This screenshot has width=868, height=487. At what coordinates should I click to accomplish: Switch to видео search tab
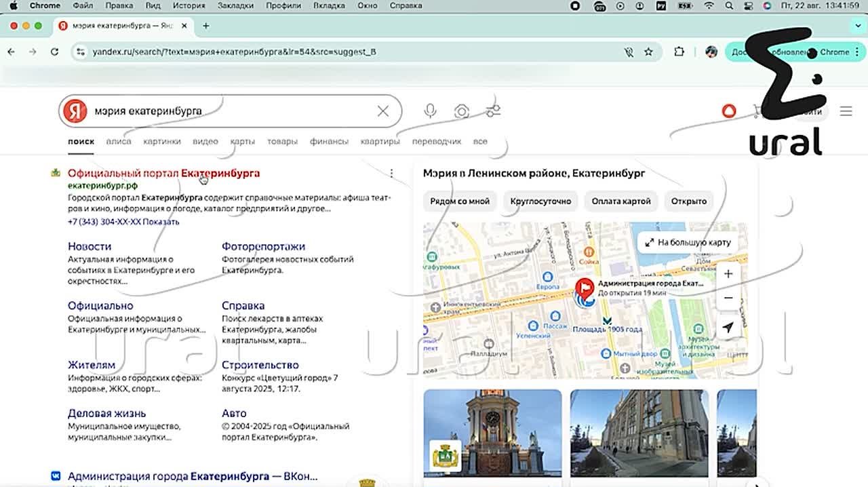(x=205, y=142)
